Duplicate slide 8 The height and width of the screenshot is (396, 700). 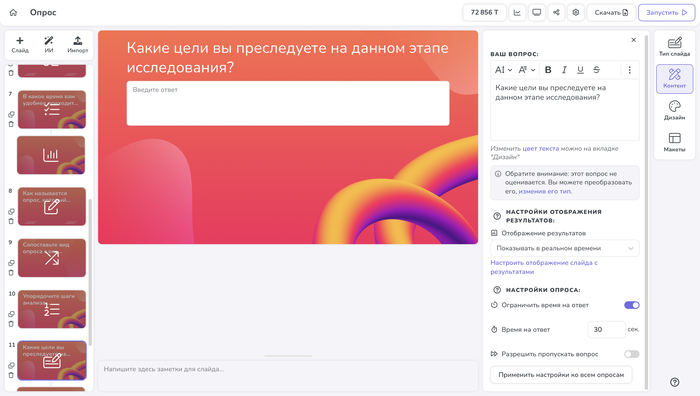point(11,212)
